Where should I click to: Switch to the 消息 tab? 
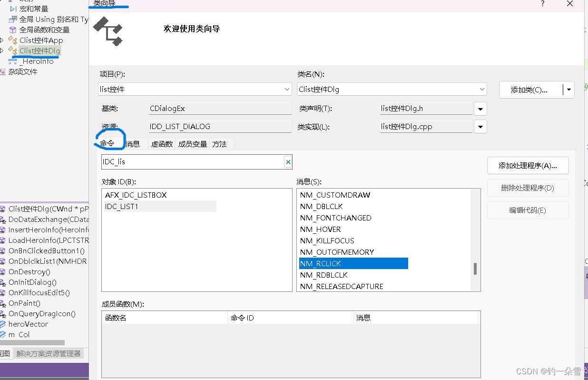coord(133,144)
